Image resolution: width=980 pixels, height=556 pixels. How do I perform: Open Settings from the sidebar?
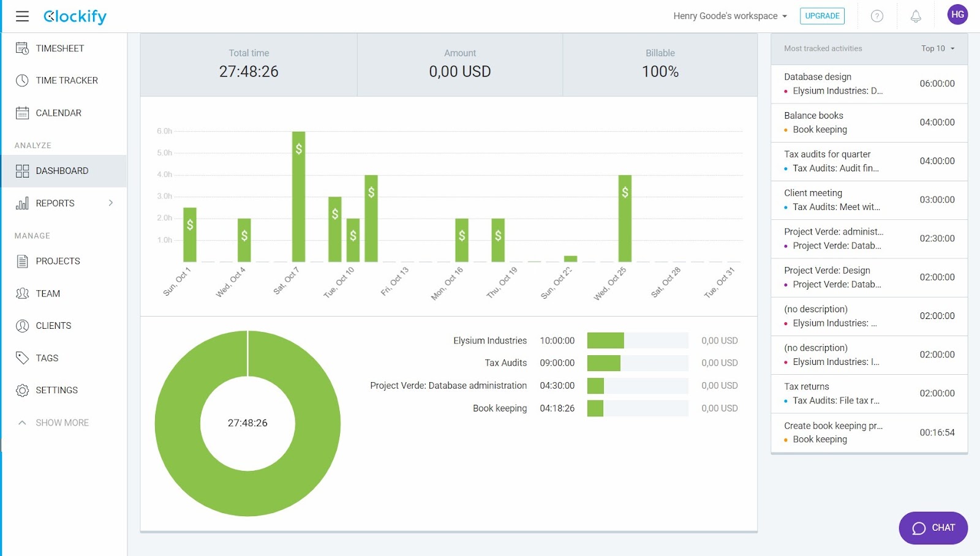point(56,390)
